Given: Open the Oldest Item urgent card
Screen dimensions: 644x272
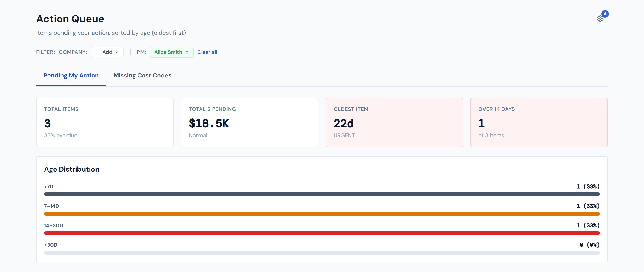Looking at the screenshot, I should (394, 122).
